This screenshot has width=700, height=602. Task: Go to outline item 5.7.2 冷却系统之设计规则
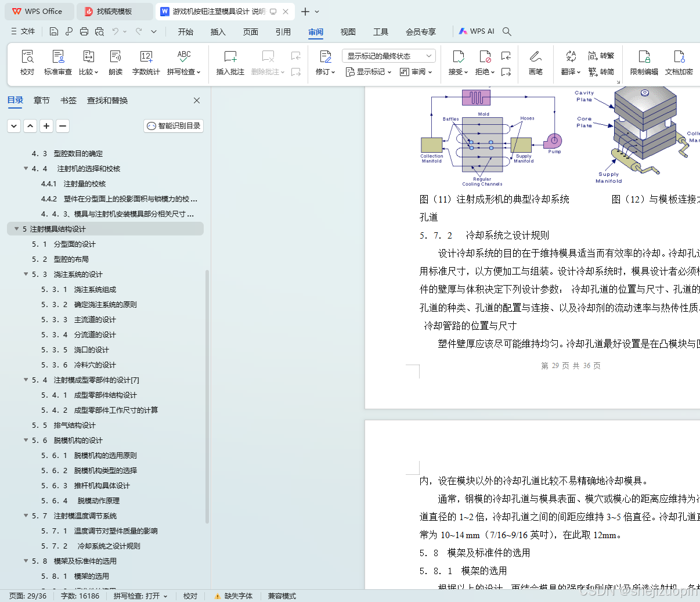91,546
